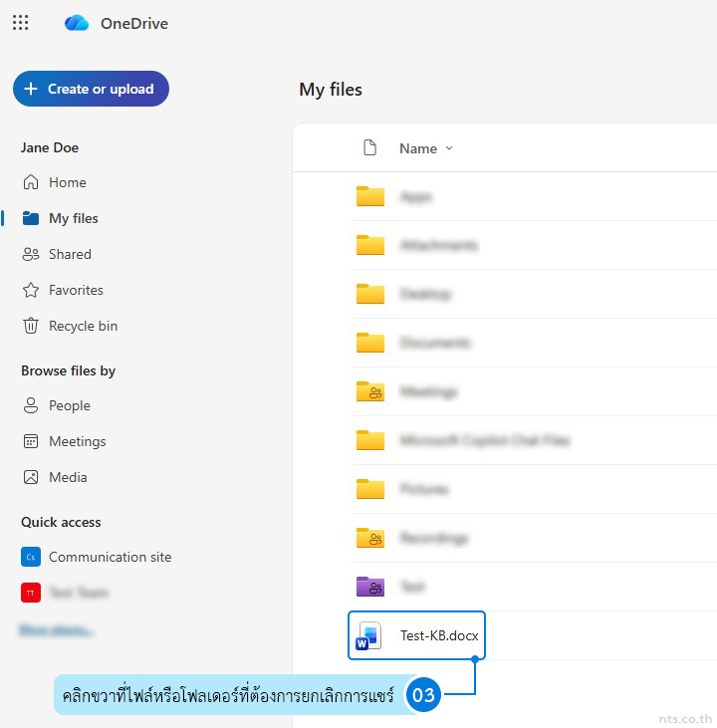Click the Jane Doe account heading

pyautogui.click(x=50, y=147)
